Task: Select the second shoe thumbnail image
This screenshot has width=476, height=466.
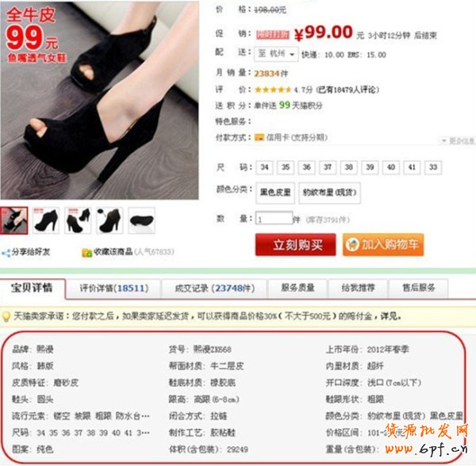Action: tap(46, 220)
